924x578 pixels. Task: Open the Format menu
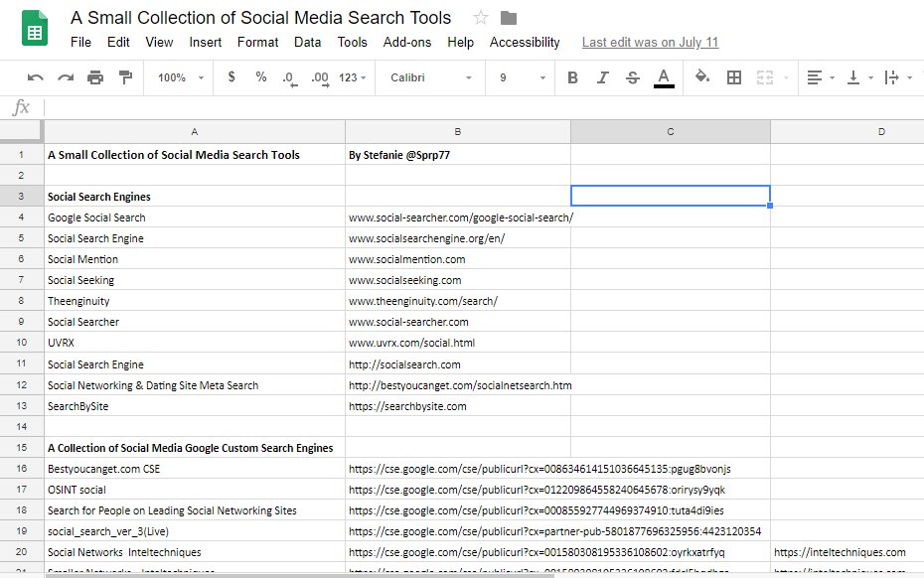257,42
